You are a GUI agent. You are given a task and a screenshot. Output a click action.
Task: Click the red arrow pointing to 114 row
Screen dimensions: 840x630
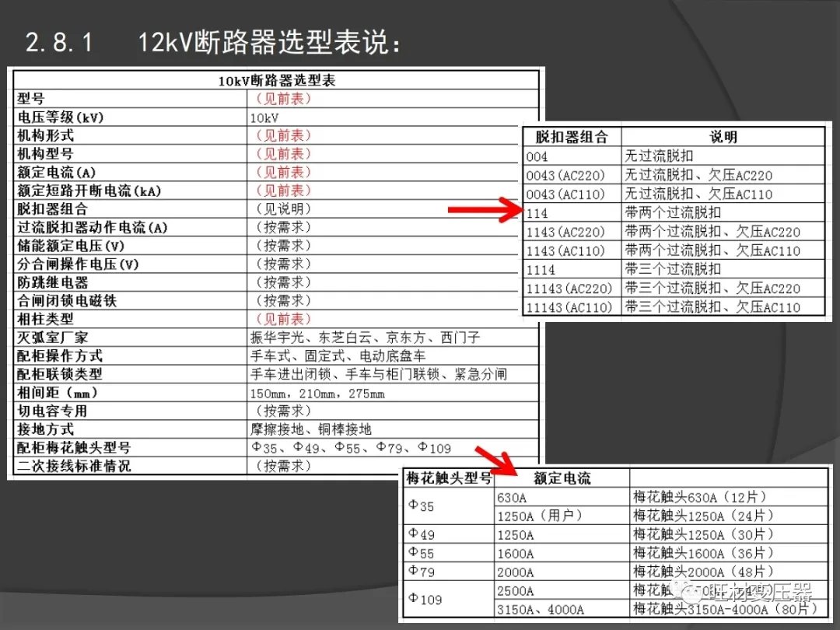487,208
